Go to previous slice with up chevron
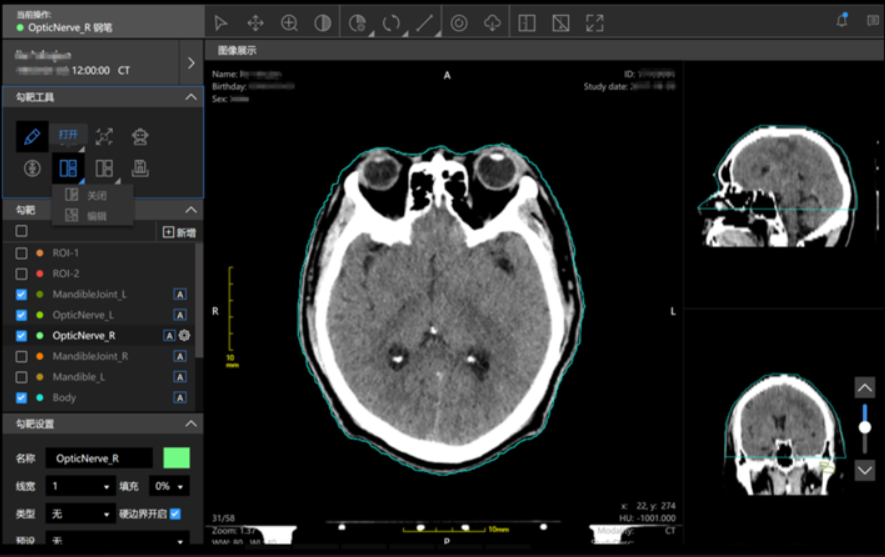Screen dimensions: 885x557 tap(865, 388)
